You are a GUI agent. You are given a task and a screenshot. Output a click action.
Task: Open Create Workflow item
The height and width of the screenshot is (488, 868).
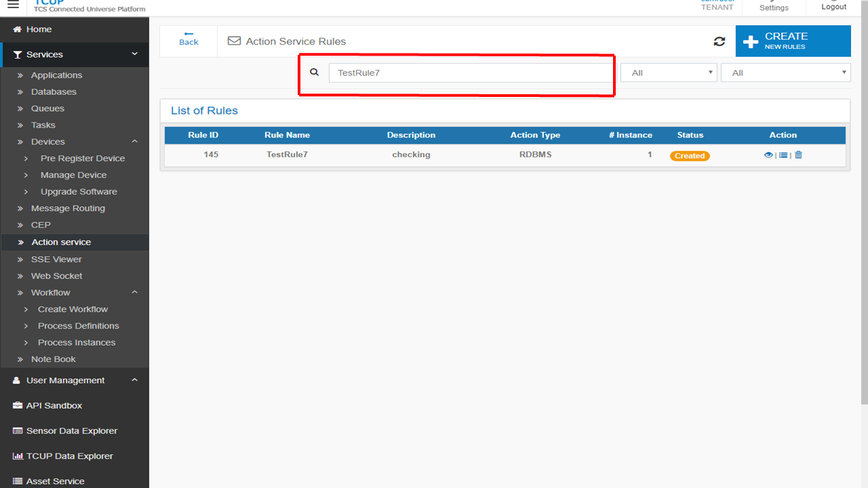click(x=73, y=309)
